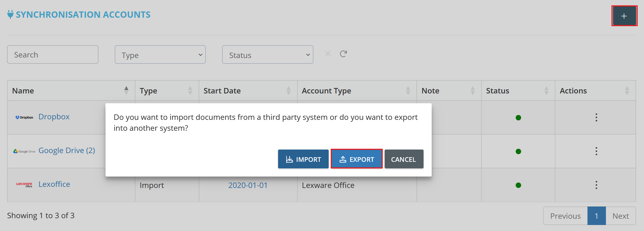Open actions menu for Dropbox row
This screenshot has height=231, width=644.
click(x=596, y=117)
